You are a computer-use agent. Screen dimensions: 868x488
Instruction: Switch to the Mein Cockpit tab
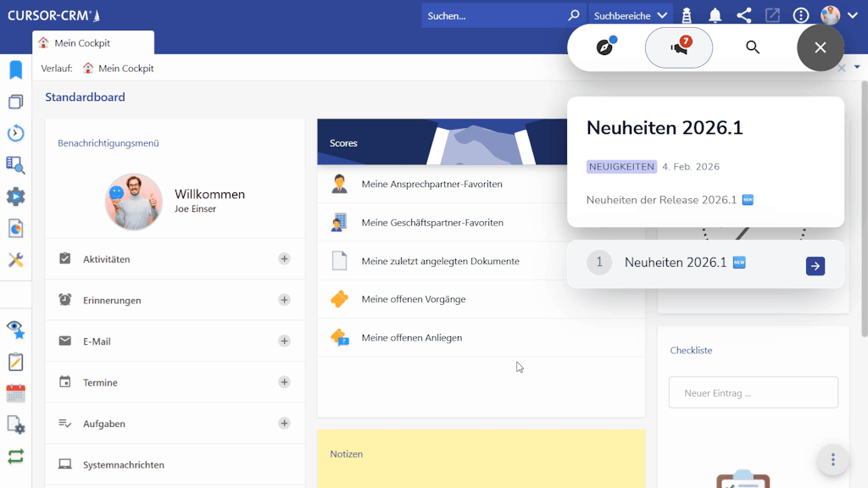82,43
